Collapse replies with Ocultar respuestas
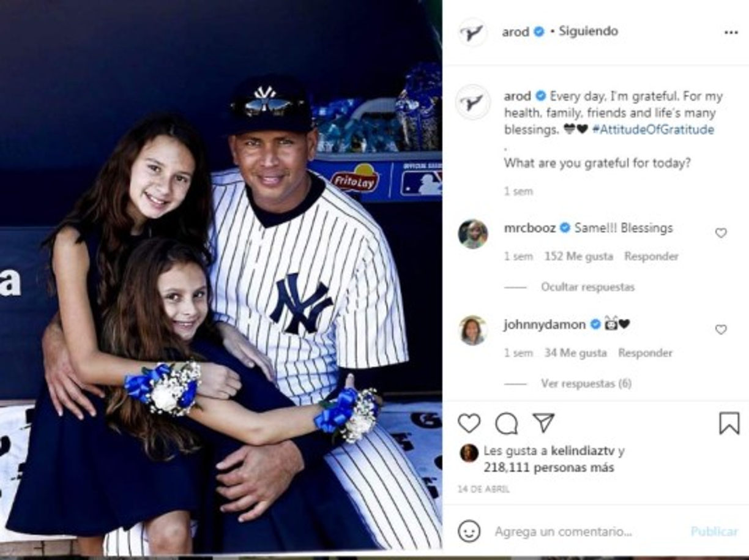The width and height of the screenshot is (749, 560). click(587, 287)
